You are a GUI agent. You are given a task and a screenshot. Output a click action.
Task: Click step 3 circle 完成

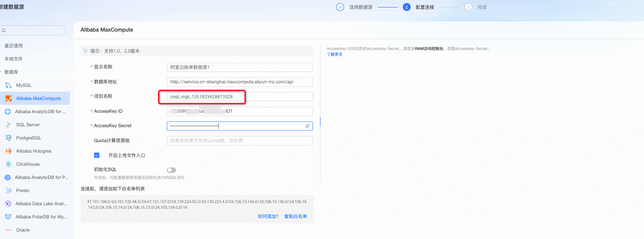(x=468, y=7)
